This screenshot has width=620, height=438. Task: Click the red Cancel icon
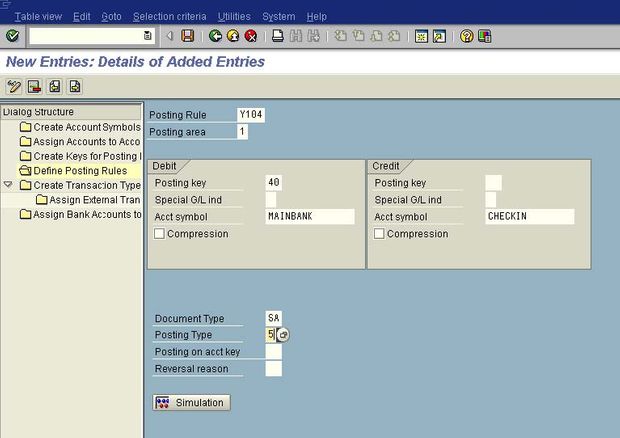pos(251,36)
